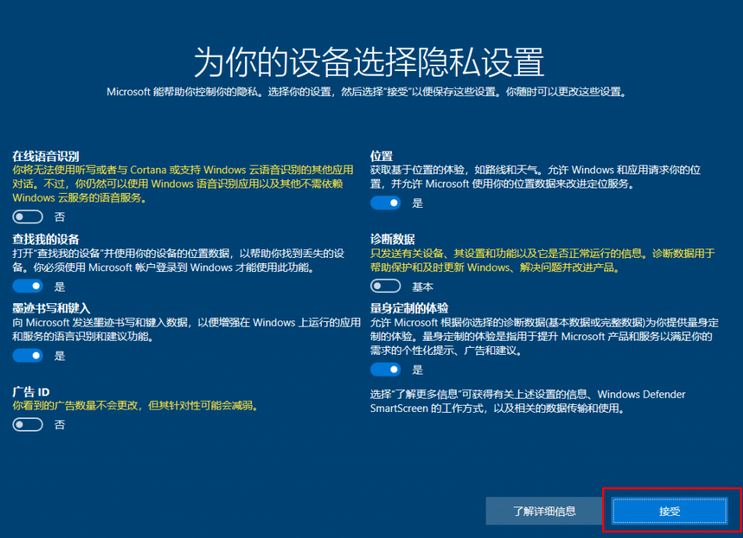The height and width of the screenshot is (538, 743).
Task: Click the 位置 section heading
Action: [x=381, y=157]
